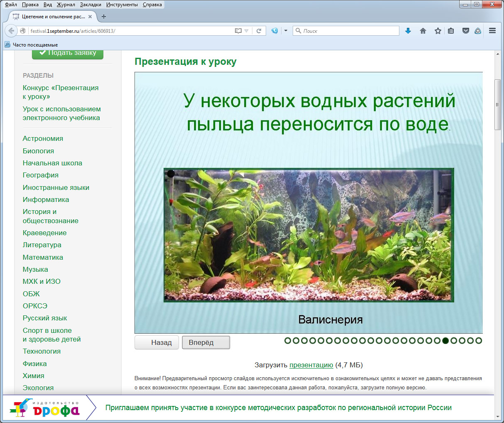Show bookmarks list icon

point(451,31)
